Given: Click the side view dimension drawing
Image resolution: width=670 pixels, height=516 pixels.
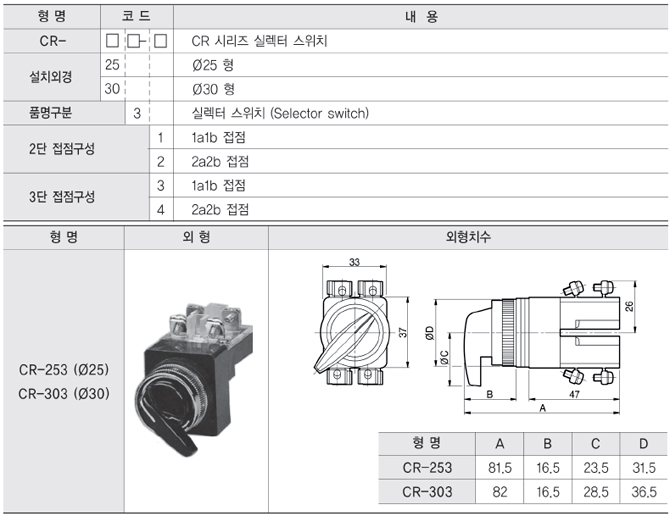Looking at the screenshot, I should pos(540,340).
